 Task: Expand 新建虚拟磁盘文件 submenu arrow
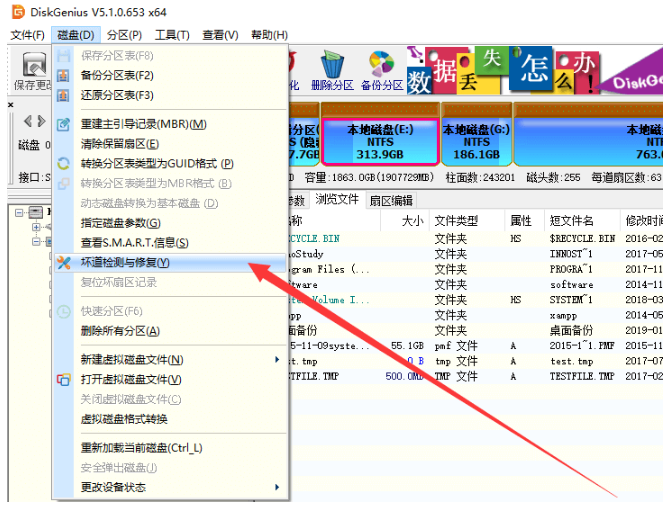pyautogui.click(x=277, y=359)
